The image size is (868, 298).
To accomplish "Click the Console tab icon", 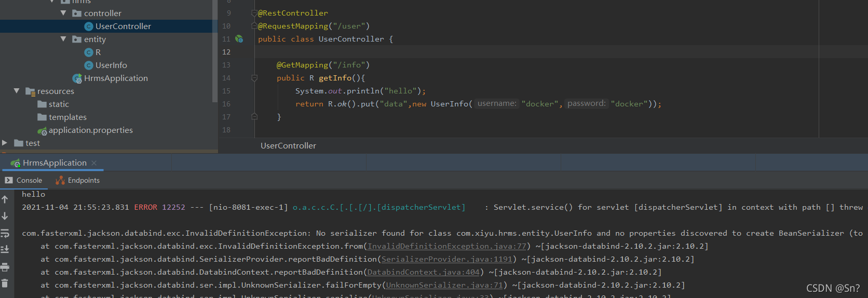I will [x=9, y=180].
